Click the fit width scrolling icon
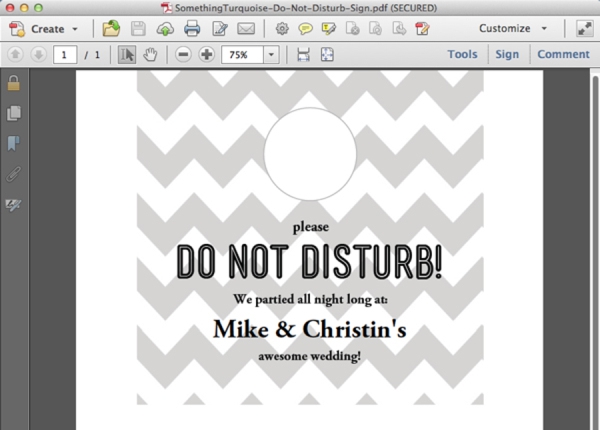The width and height of the screenshot is (600, 430). 303,55
